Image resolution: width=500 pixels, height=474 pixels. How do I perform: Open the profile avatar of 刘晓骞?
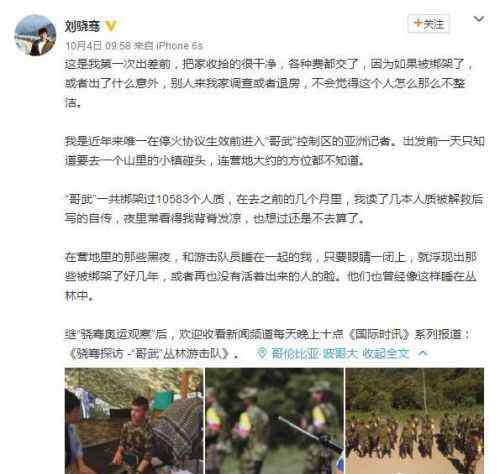point(35,35)
